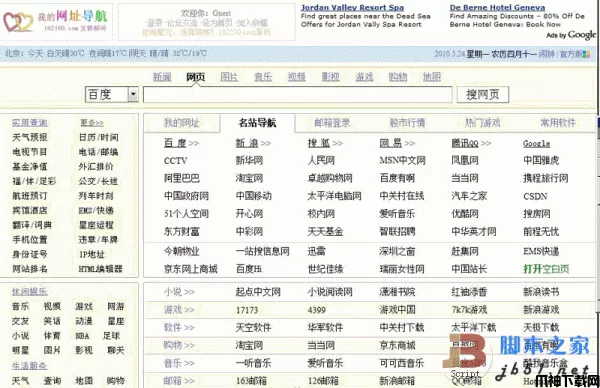Image resolution: width=600 pixels, height=388 pixels.
Task: Click the 官方版 link with colored icon
Action: 575,54
